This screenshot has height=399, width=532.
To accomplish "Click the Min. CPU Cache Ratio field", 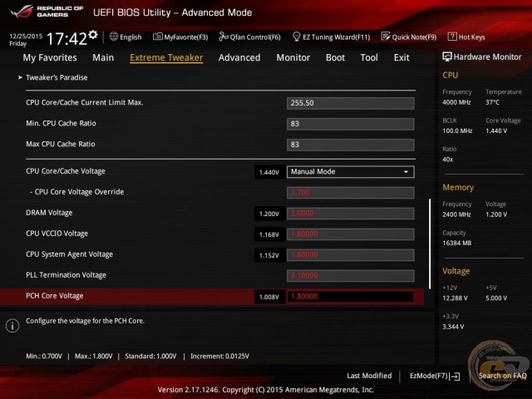I will [x=351, y=124].
